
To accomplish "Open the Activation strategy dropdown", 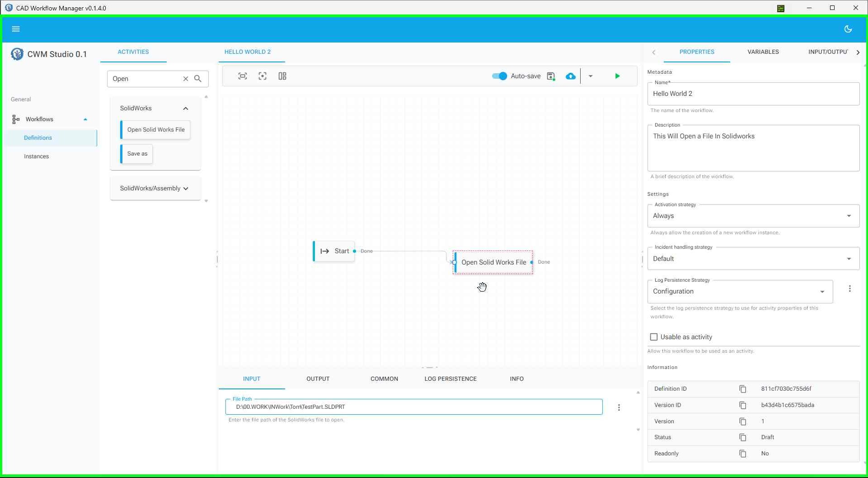I will point(753,216).
